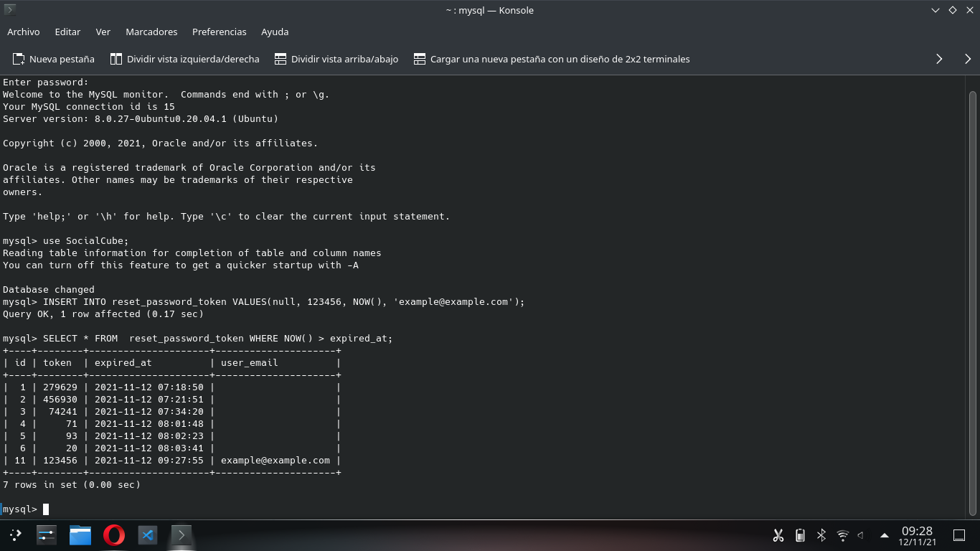The width and height of the screenshot is (980, 551).
Task: Open the Archivo menu
Action: [x=24, y=32]
